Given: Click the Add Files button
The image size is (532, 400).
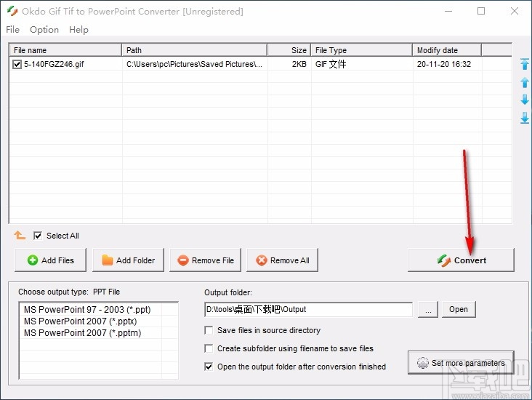Looking at the screenshot, I should [51, 260].
